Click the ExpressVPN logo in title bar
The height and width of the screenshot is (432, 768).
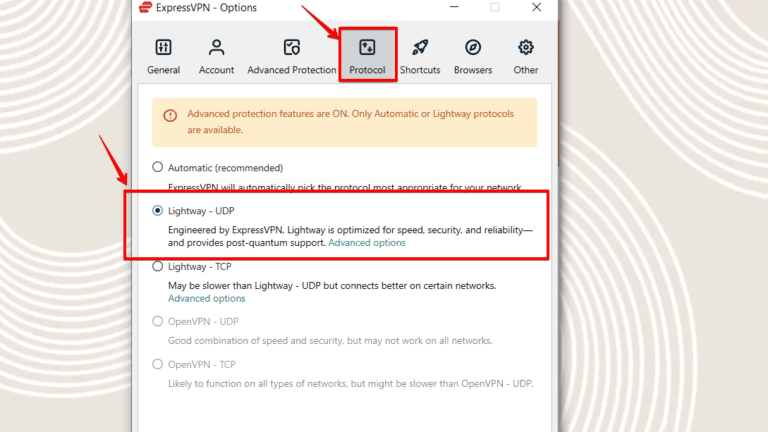tap(145, 7)
